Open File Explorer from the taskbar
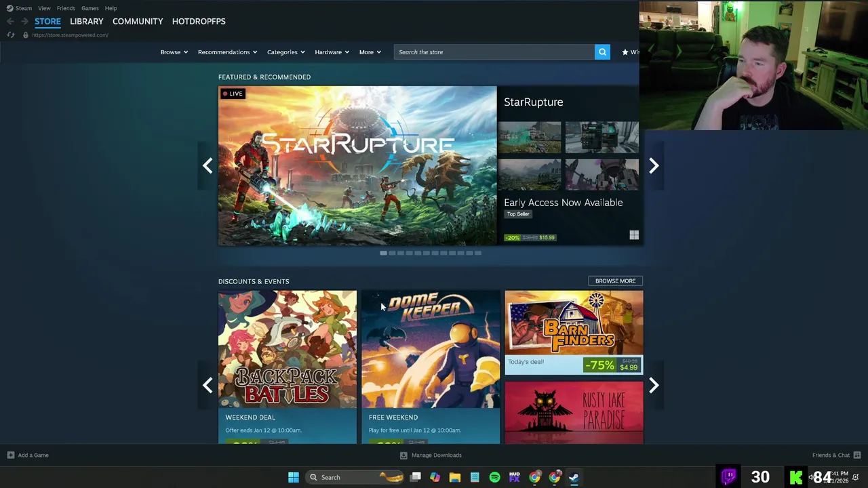Screen dimensions: 868x488 click(x=455, y=477)
